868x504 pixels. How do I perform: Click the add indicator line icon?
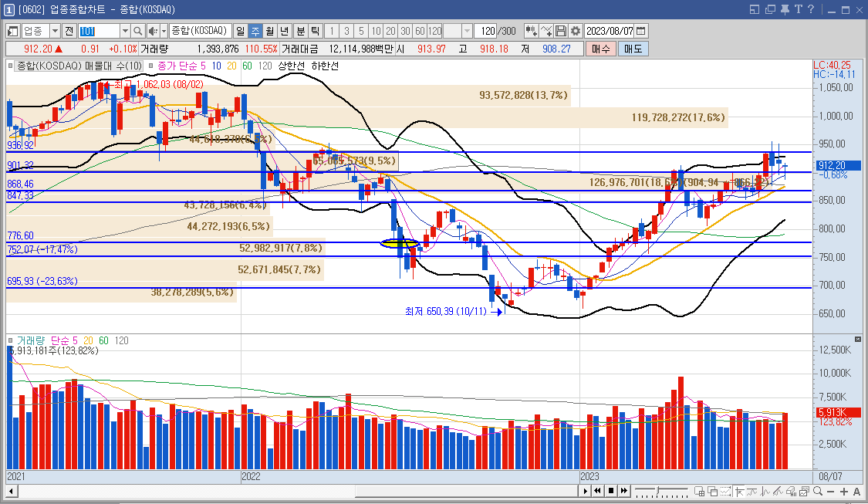[x=545, y=31]
